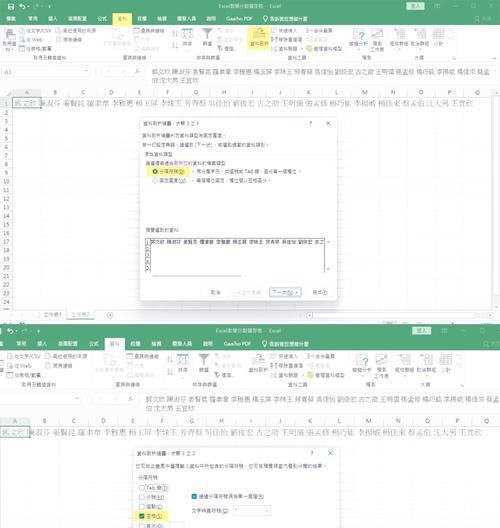Click the horizontal scrollbar in preview pane
500x528 pixels.
[196, 276]
